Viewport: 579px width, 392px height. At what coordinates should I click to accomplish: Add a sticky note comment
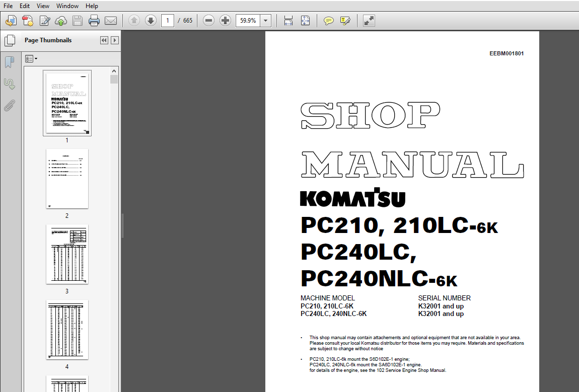(x=328, y=21)
